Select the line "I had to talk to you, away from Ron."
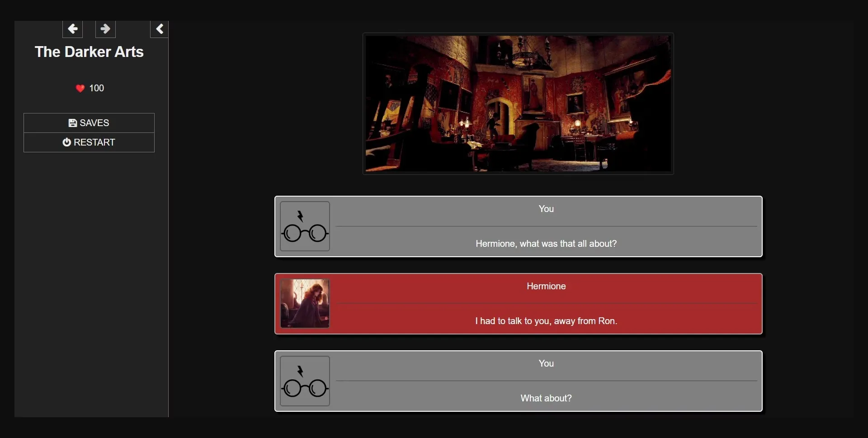 (546, 321)
